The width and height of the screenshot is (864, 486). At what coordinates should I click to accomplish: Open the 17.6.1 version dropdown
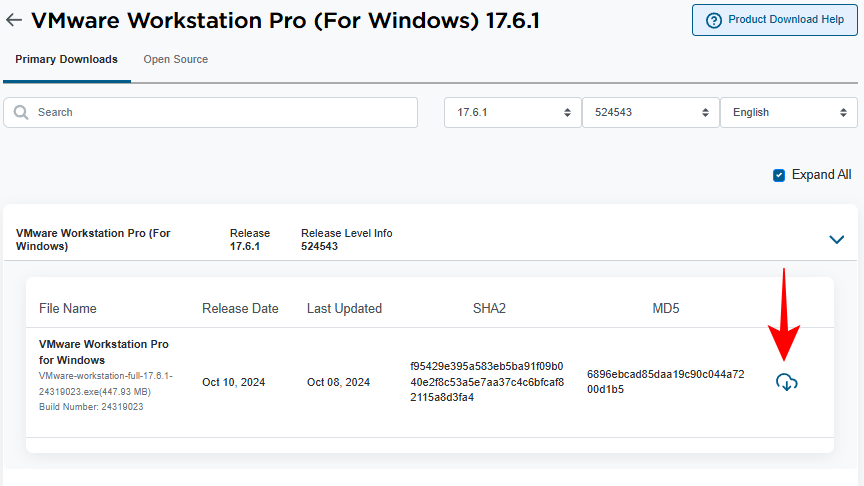tap(512, 113)
